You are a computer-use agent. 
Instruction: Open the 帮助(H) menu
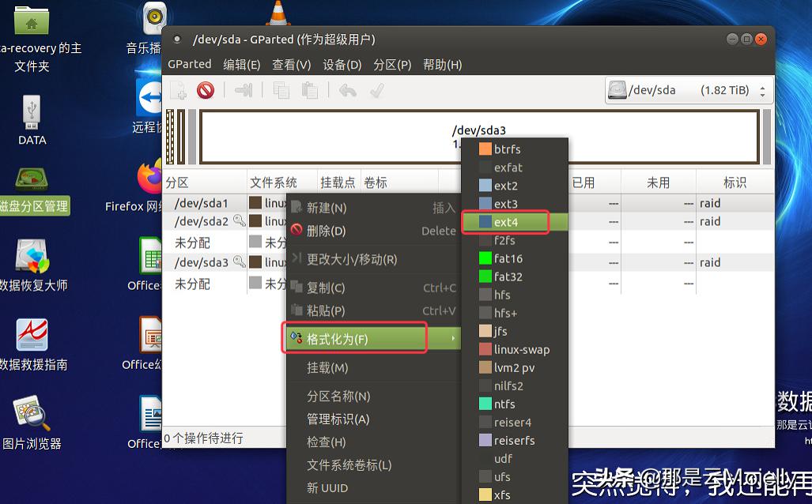point(444,64)
